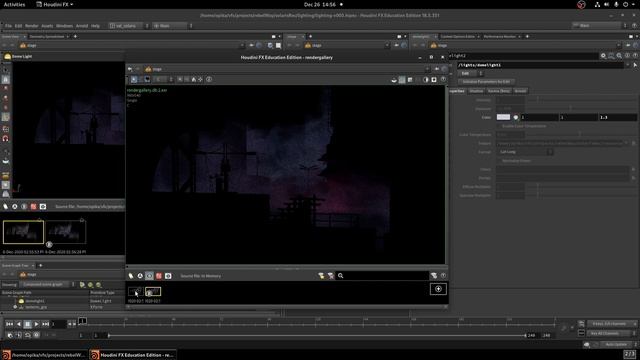The image size is (640, 360).
Task: Click the Key All Channels button
Action: pyautogui.click(x=611, y=333)
